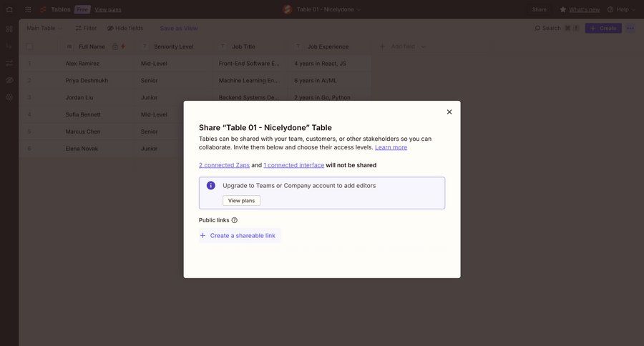Open the Learn more link

(391, 147)
